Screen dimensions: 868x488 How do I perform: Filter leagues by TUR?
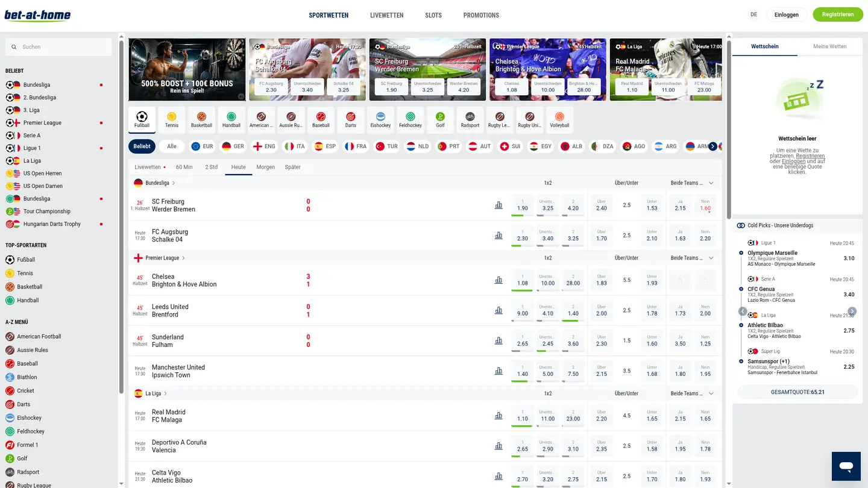click(x=386, y=146)
